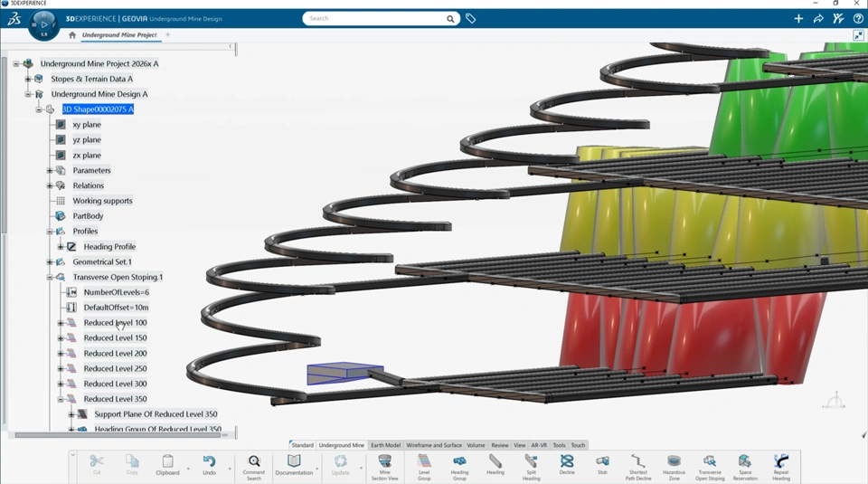The image size is (868, 484).
Task: Expand Geometrical Set.1 node
Action: click(50, 262)
